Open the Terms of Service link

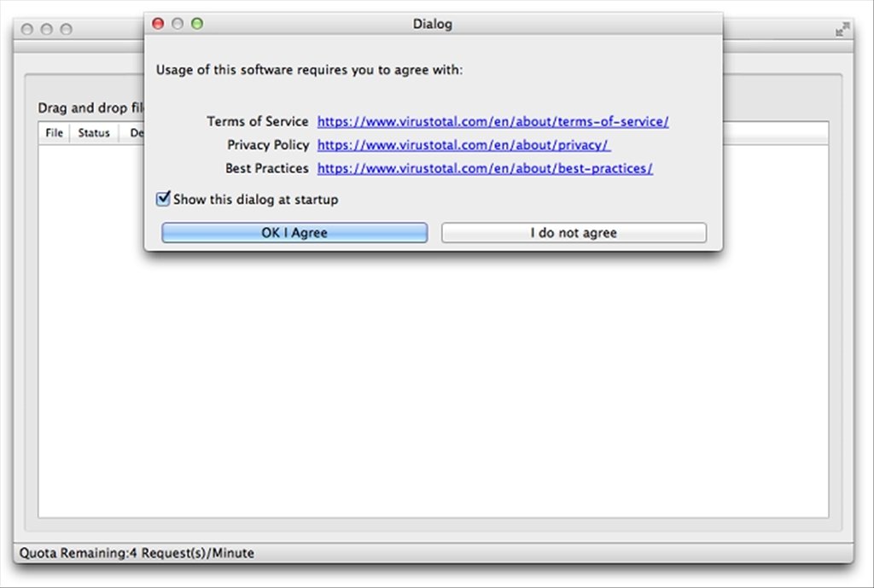click(492, 121)
